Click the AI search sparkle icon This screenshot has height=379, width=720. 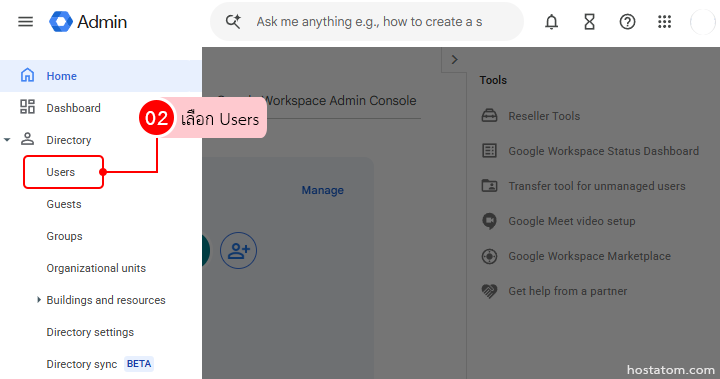(233, 22)
